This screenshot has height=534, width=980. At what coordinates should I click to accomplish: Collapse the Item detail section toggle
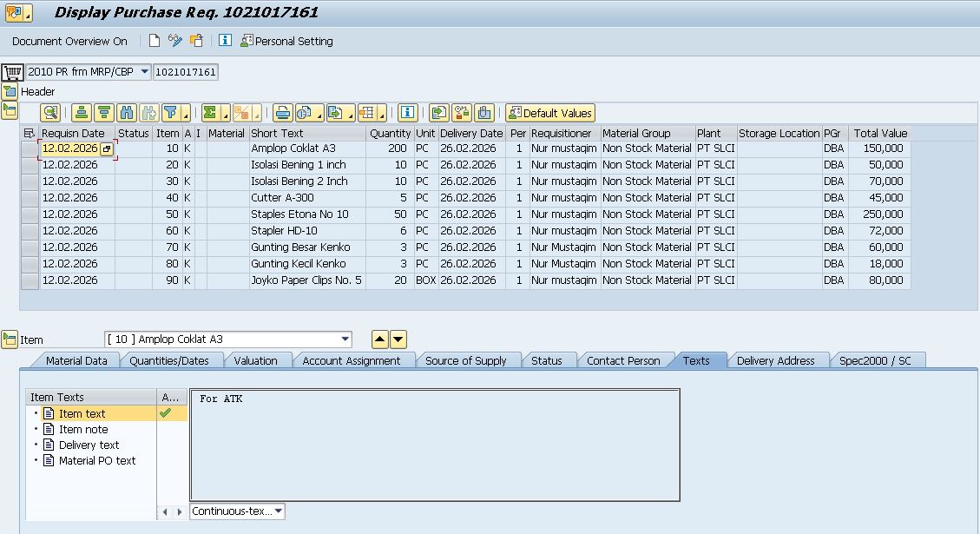coord(10,340)
